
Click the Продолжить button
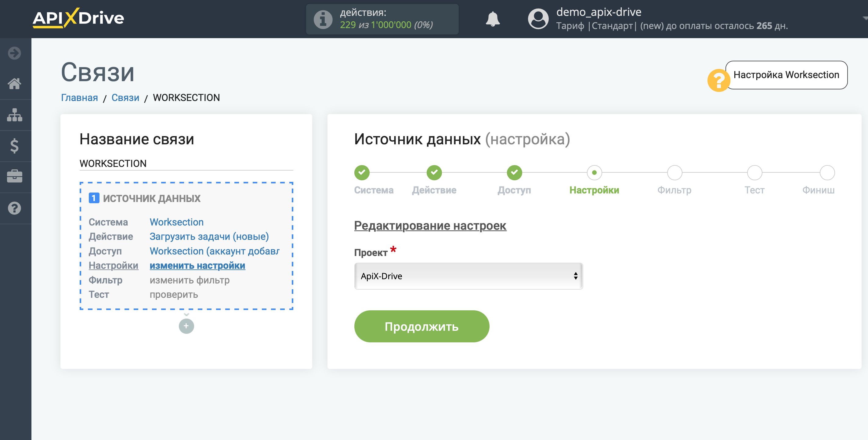[421, 326]
